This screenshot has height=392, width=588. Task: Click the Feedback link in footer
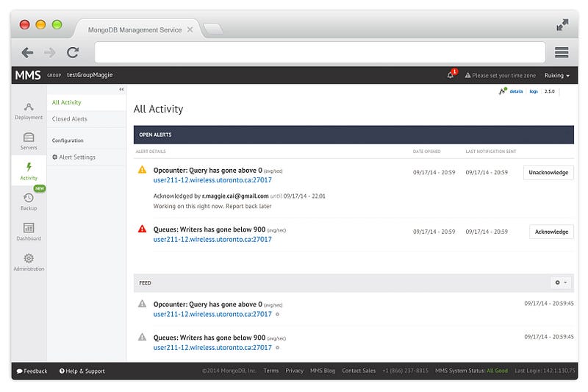coord(32,371)
